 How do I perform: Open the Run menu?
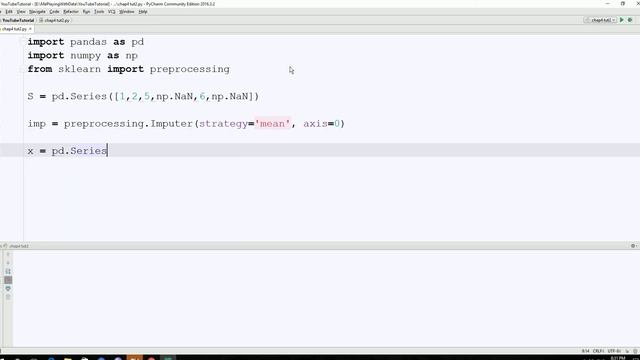pyautogui.click(x=86, y=12)
